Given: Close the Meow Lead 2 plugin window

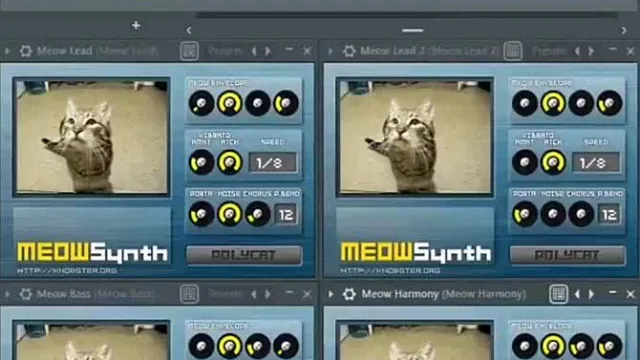Looking at the screenshot, I should tap(630, 51).
